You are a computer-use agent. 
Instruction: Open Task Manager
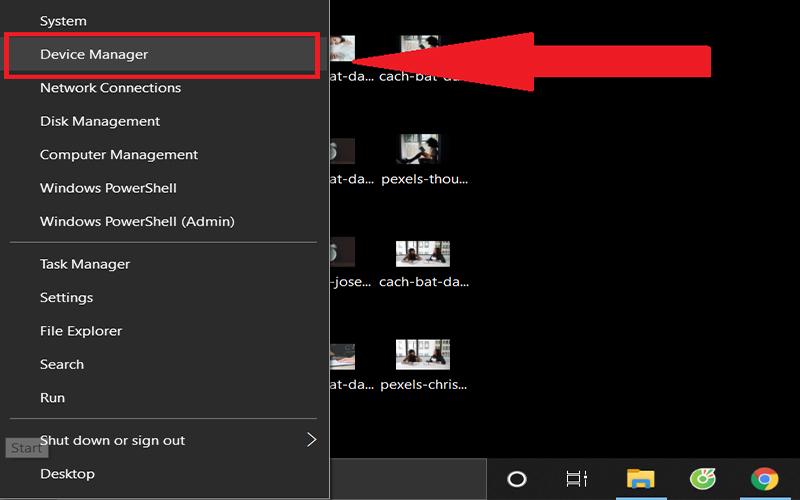[x=163, y=264]
